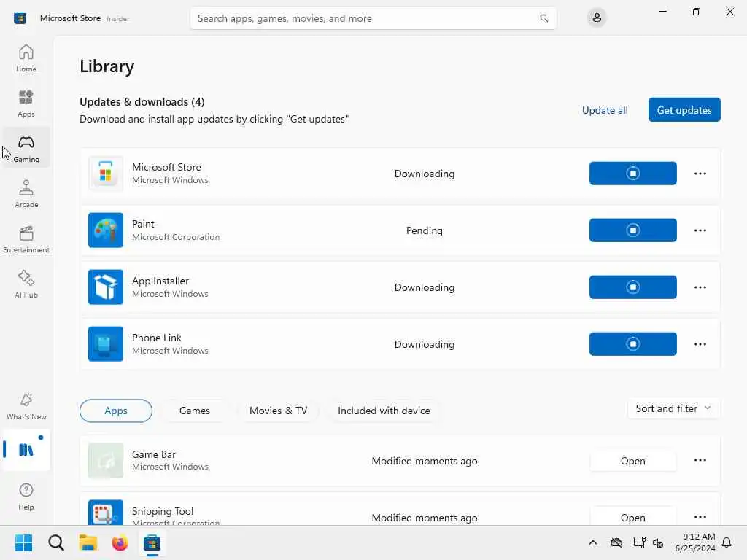Image resolution: width=747 pixels, height=560 pixels.
Task: Click the Microsoft Store app name text
Action: coord(166,167)
